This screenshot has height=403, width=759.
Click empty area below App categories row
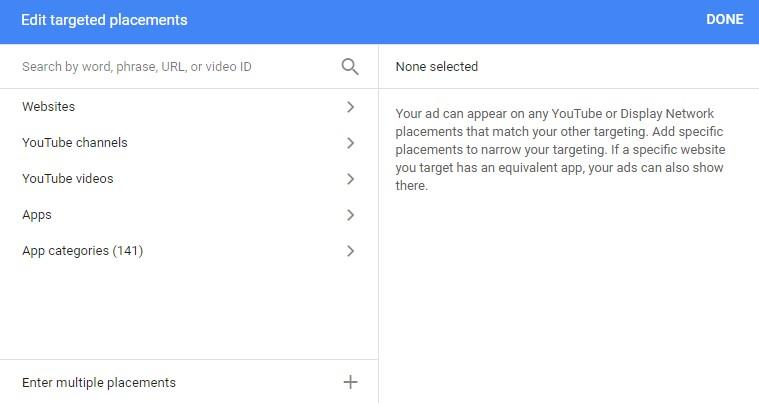(189, 313)
